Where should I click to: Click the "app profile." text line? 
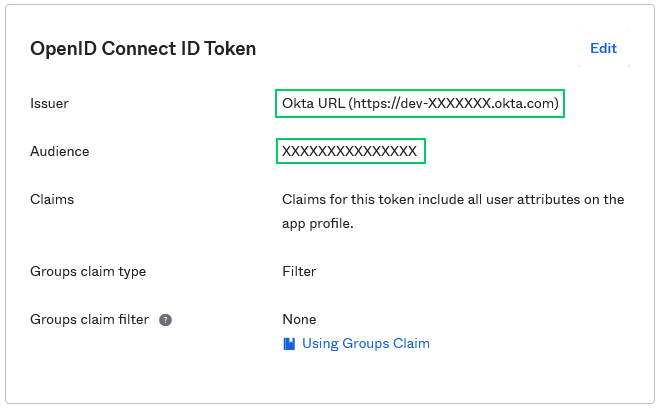[317, 224]
